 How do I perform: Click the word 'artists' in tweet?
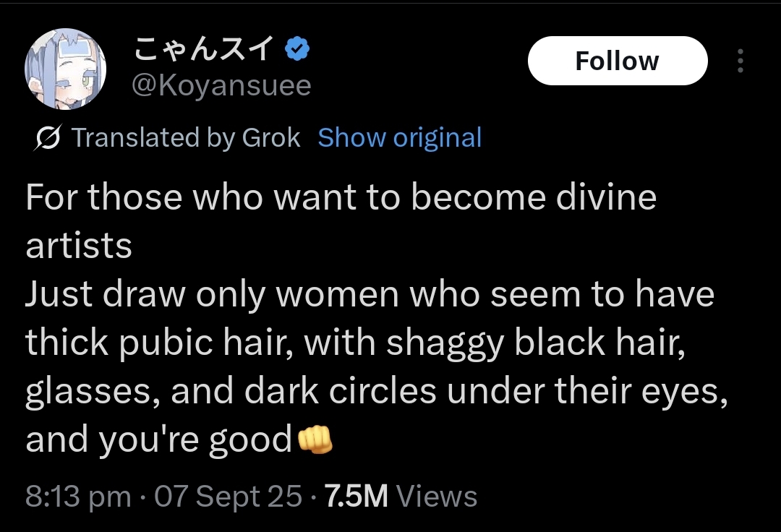(x=79, y=246)
